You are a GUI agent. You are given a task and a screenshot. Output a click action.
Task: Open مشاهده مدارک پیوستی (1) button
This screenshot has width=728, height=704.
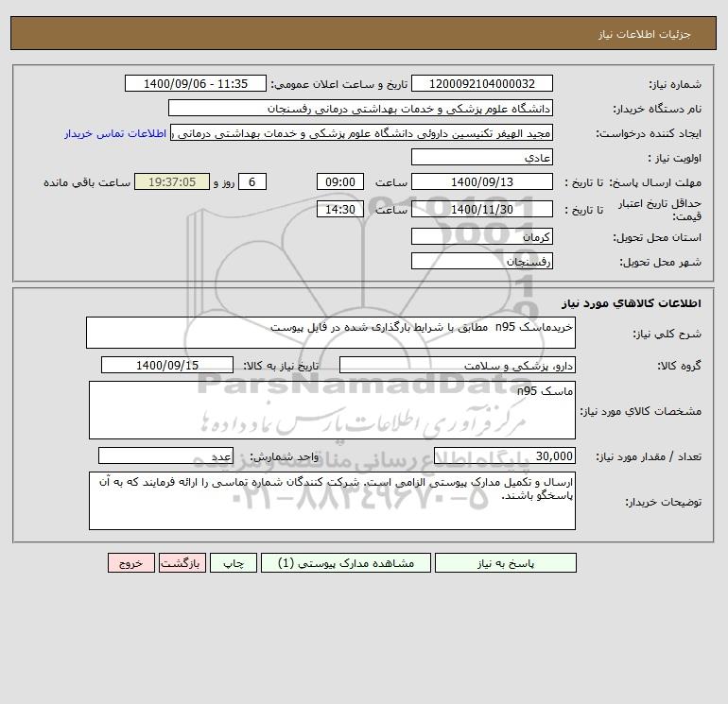346,563
